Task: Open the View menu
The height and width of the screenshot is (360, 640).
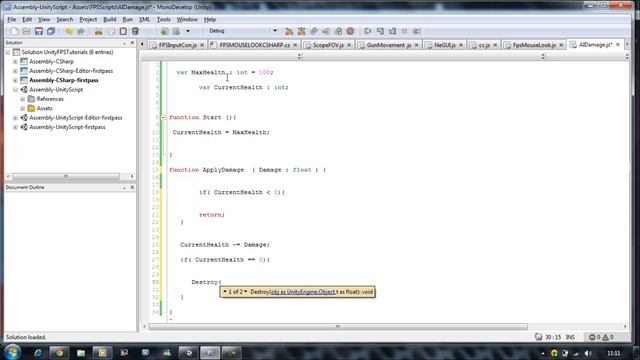Action: pos(44,19)
